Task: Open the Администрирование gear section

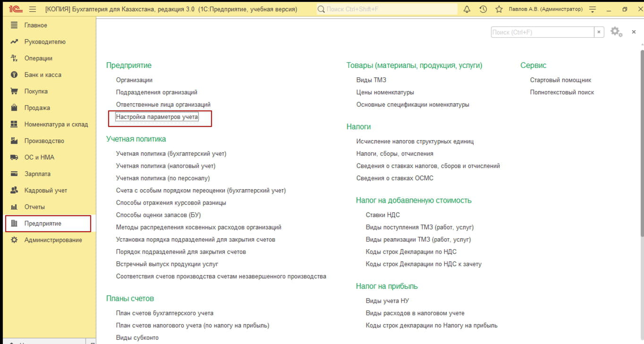Action: [53, 240]
